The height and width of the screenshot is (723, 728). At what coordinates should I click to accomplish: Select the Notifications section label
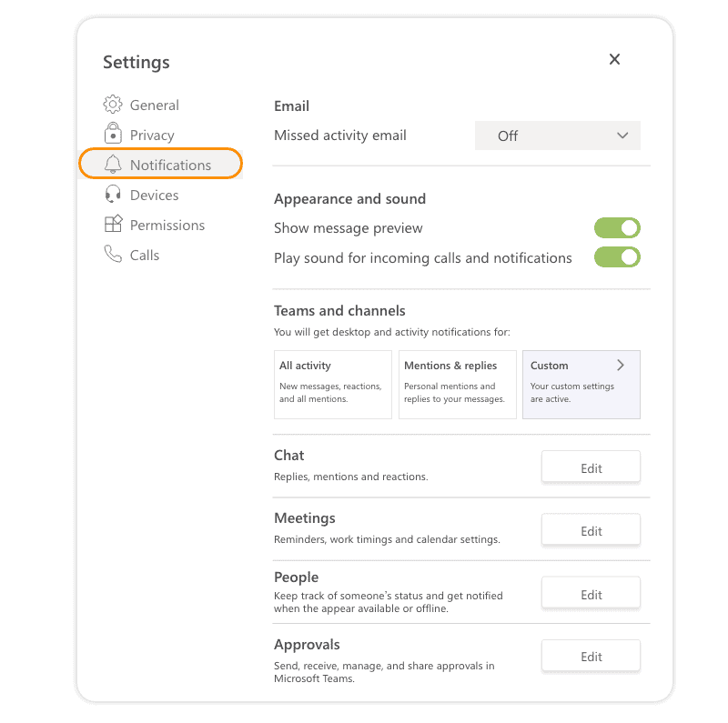click(170, 166)
